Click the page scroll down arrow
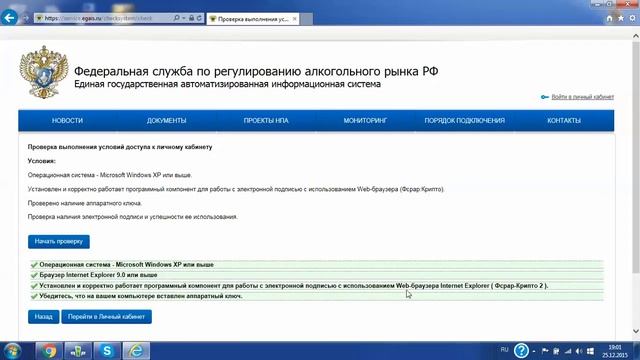Screen dimensions: 640x360 click(636, 331)
